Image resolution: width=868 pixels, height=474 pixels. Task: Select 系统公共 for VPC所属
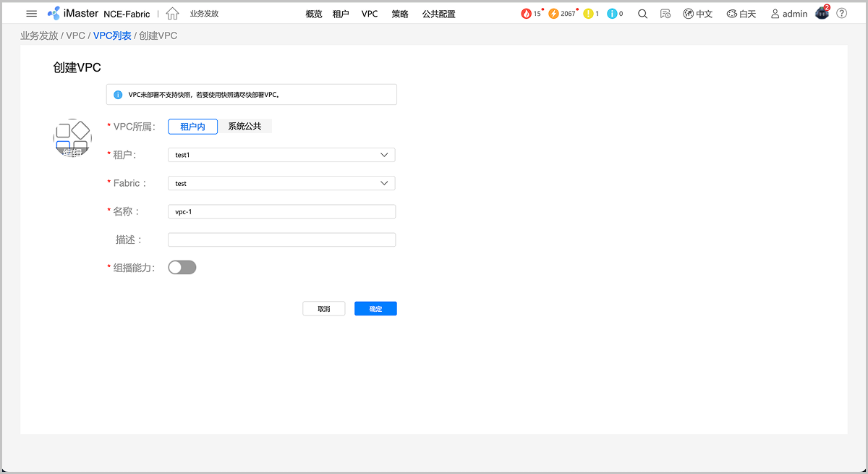[244, 127]
